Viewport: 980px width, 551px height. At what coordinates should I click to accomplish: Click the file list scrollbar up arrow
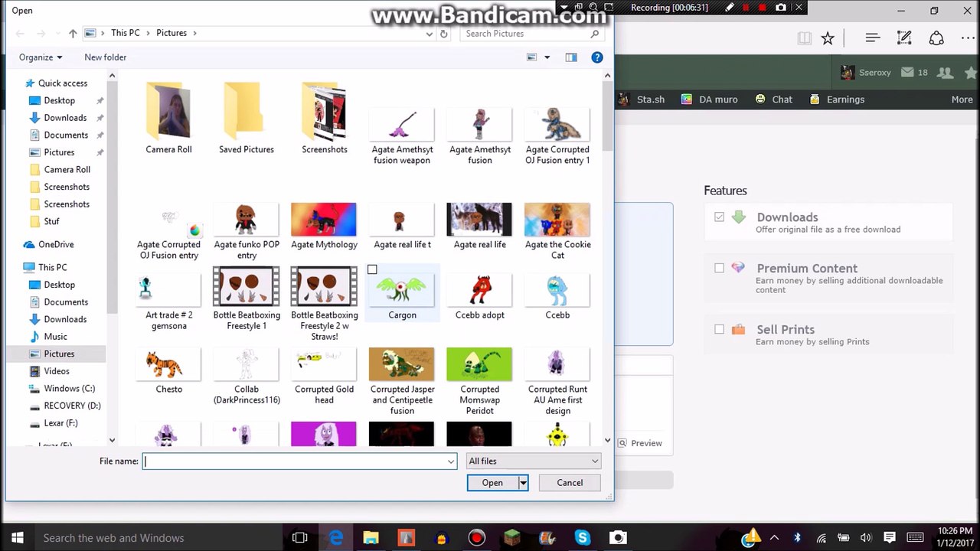click(608, 75)
